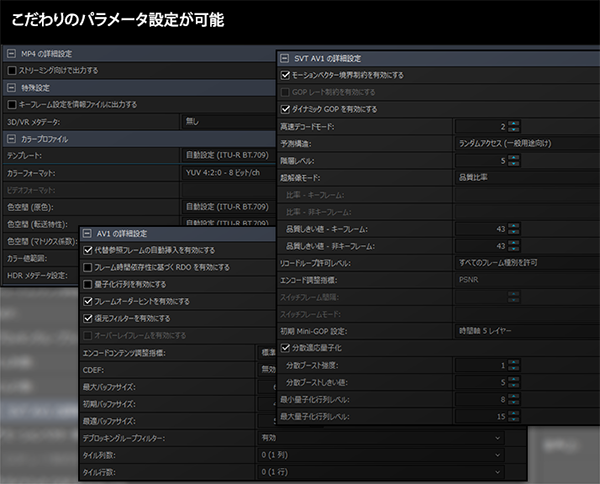The width and height of the screenshot is (600, 484).
Task: Collapse the AV1 の詳細設定 section
Action: pos(88,233)
